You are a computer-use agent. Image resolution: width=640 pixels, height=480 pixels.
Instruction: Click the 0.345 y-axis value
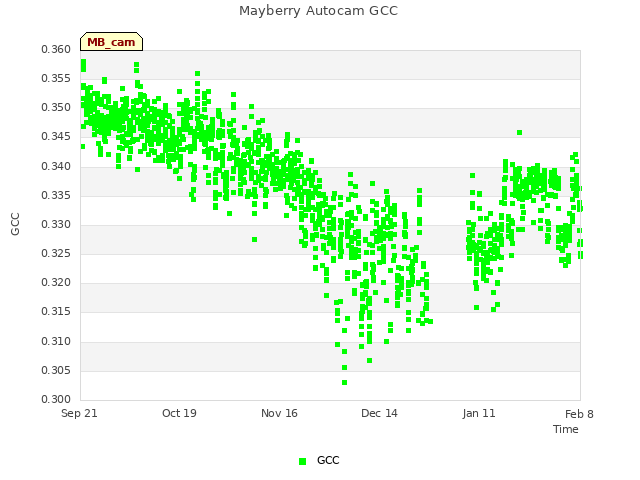[56, 137]
